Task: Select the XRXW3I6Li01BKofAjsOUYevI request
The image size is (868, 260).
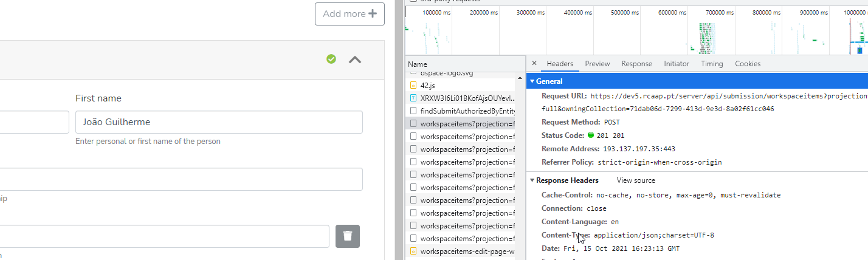Action: pos(460,98)
